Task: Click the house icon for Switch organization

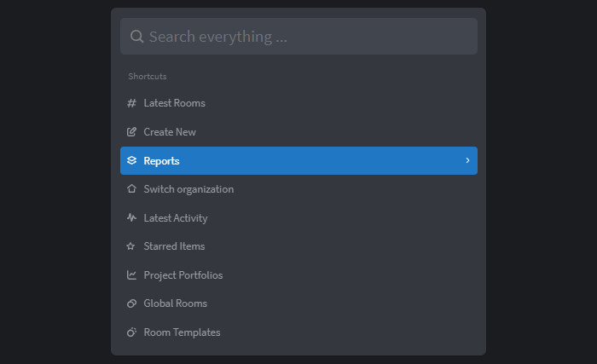Action: 131,189
